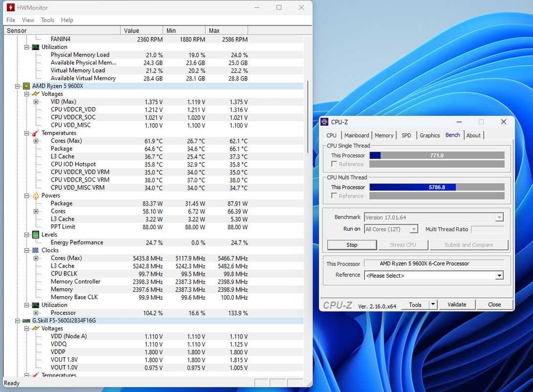Image resolution: width=533 pixels, height=392 pixels.
Task: Click the green Levels icon
Action: (36, 235)
